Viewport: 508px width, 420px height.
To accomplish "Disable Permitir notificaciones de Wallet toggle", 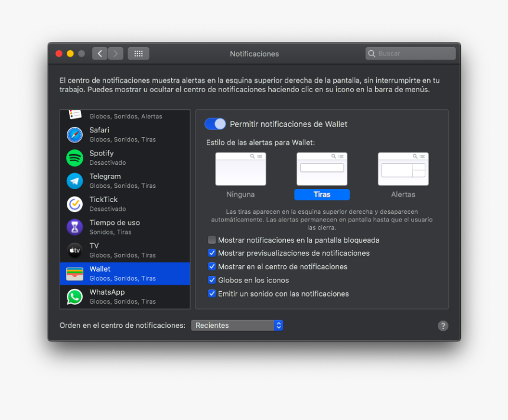I will pyautogui.click(x=215, y=123).
